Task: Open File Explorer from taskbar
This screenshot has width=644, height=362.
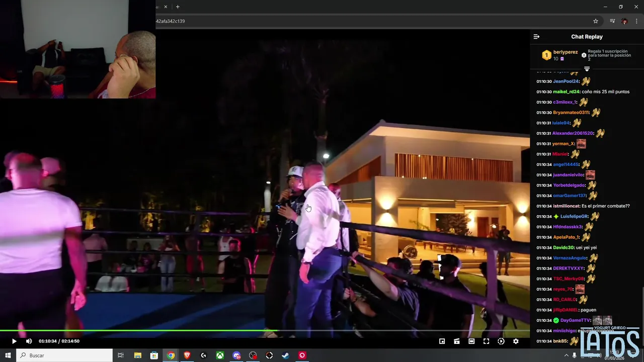Action: click(138, 355)
